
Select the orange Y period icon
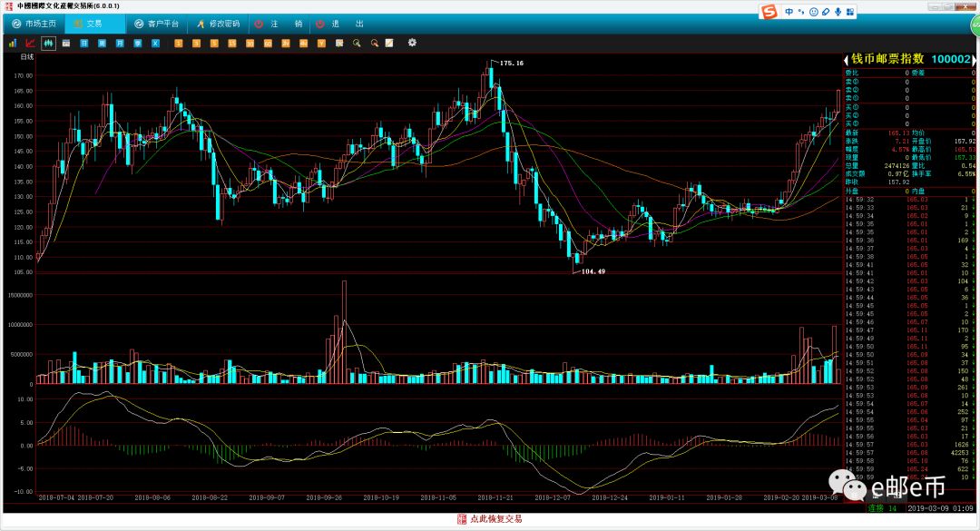click(321, 44)
